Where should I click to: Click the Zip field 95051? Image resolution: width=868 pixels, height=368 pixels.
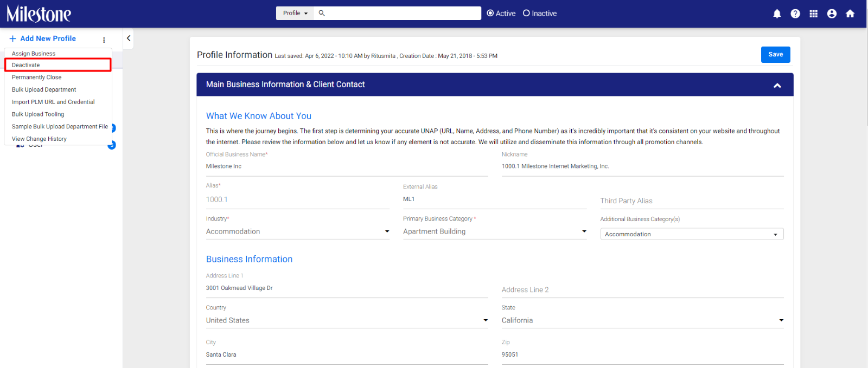tap(643, 355)
